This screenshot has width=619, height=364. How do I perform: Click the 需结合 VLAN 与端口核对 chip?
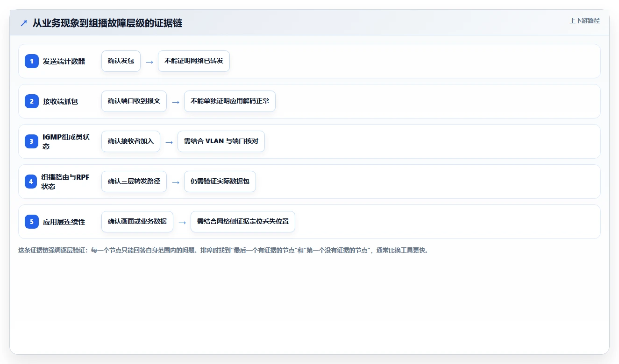coord(221,141)
